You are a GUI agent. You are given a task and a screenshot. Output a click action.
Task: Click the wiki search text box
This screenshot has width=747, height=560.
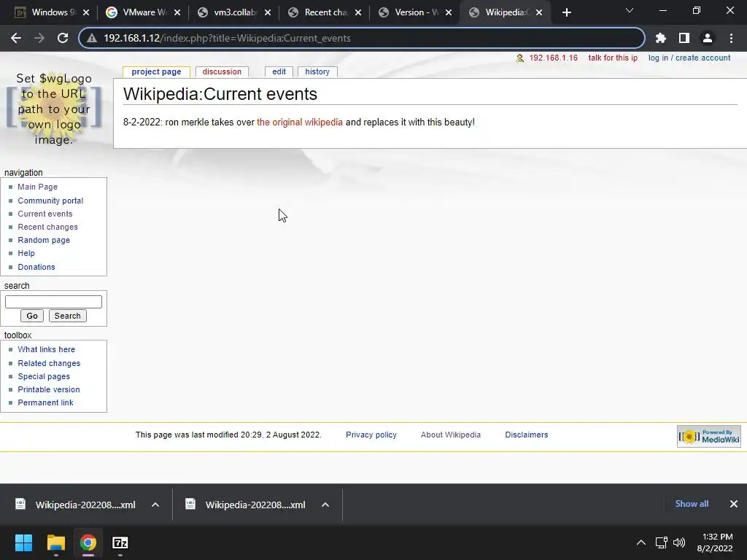53,302
